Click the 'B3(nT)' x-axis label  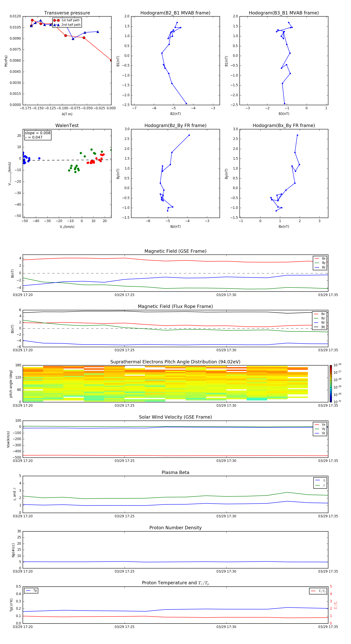(284, 114)
